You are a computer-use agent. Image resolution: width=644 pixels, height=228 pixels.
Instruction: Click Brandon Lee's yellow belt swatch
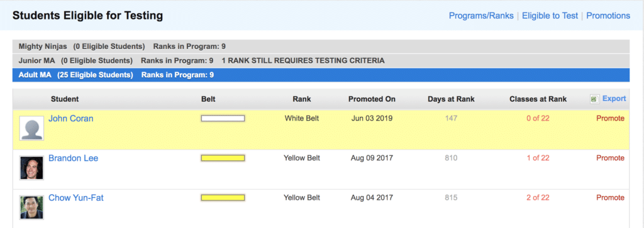pyautogui.click(x=223, y=158)
